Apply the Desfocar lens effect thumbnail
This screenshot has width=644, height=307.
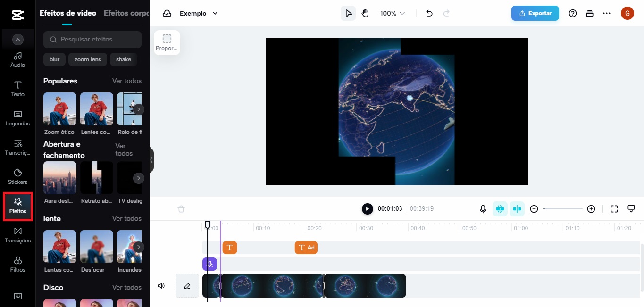pos(97,247)
